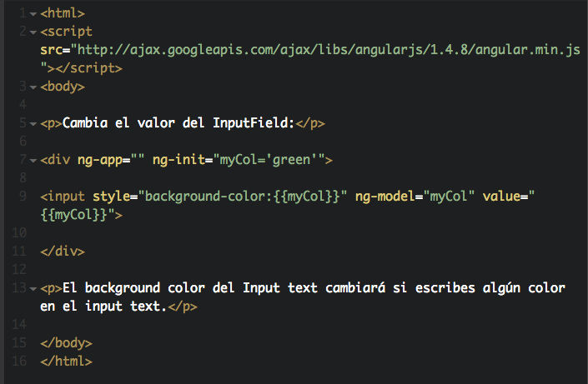The image size is (588, 384).
Task: Click the closing body tag
Action: [67, 343]
